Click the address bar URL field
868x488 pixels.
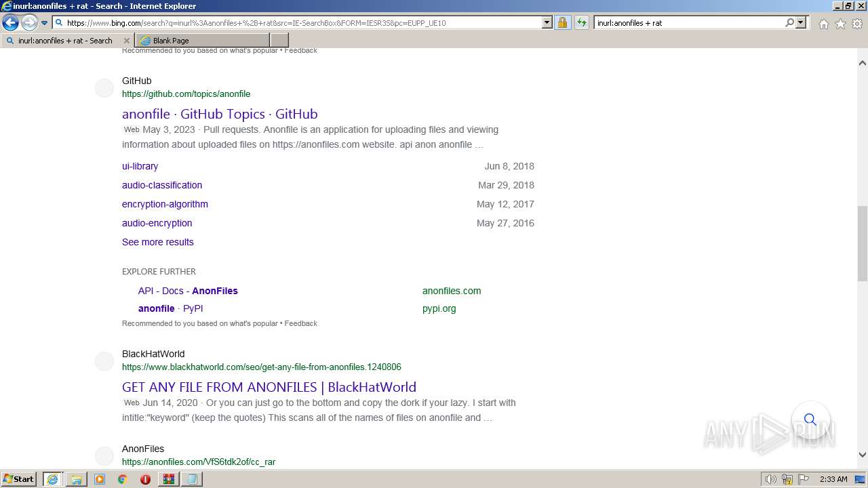click(302, 22)
